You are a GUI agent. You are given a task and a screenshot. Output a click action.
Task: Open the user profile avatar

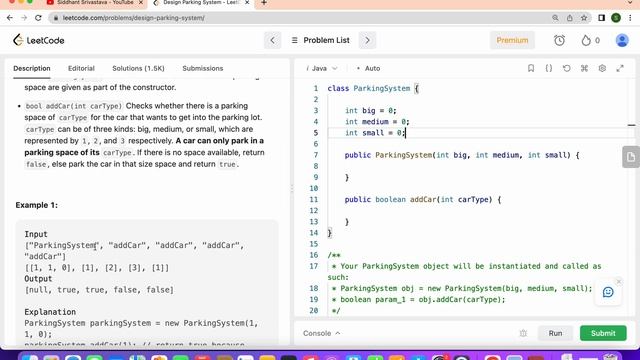[x=622, y=40]
